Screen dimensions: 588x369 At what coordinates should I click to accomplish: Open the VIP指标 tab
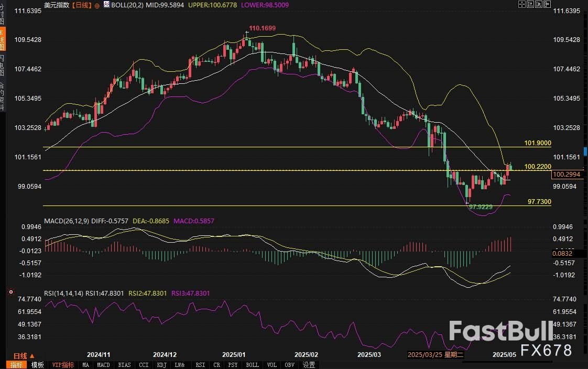click(x=62, y=365)
